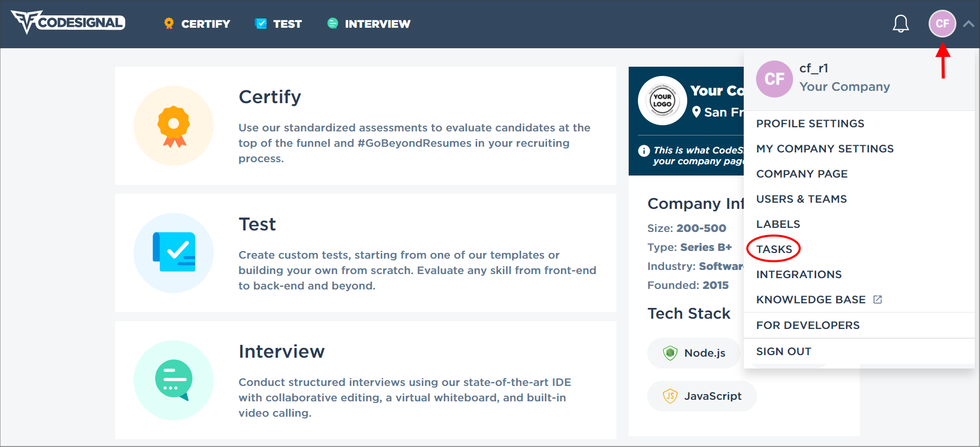Image resolution: width=980 pixels, height=447 pixels.
Task: Click the Node.js shield icon
Action: 670,353
